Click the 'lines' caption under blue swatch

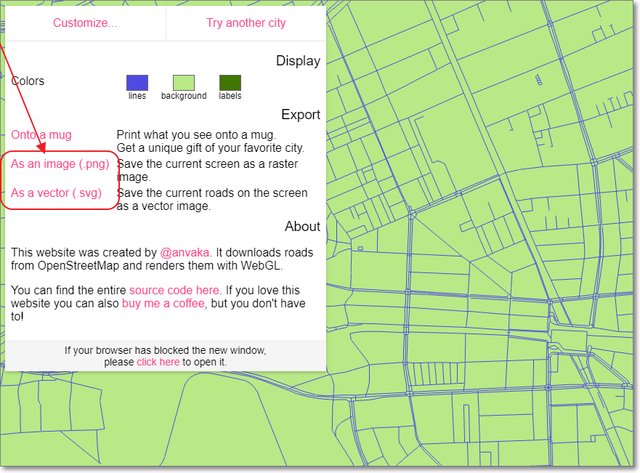[137, 97]
